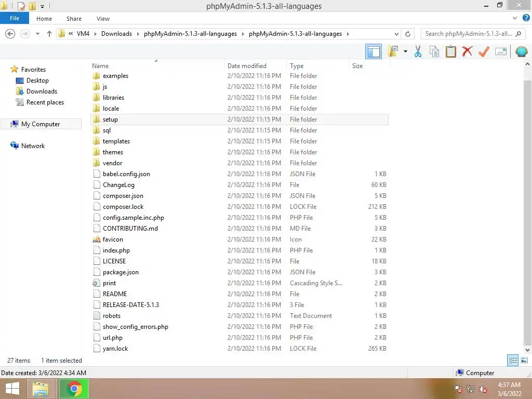Image resolution: width=532 pixels, height=399 pixels.
Task: Expand the address bar history dropdown
Action: [x=396, y=34]
